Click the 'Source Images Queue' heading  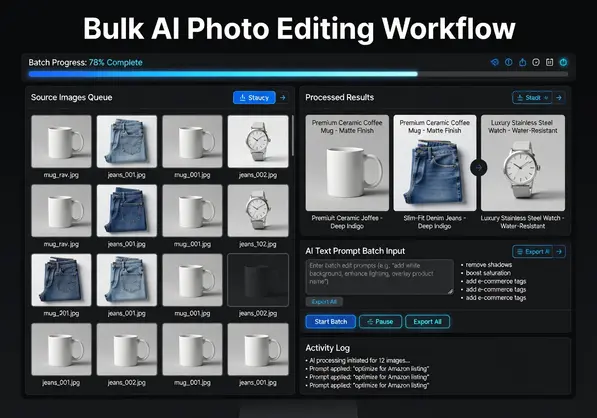(x=72, y=97)
